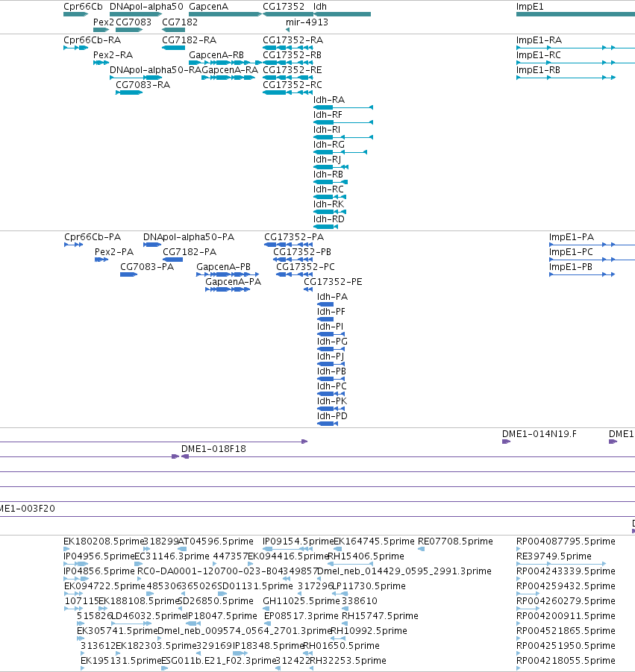
Task: Open protein GapcenA-PA
Action: (234, 282)
